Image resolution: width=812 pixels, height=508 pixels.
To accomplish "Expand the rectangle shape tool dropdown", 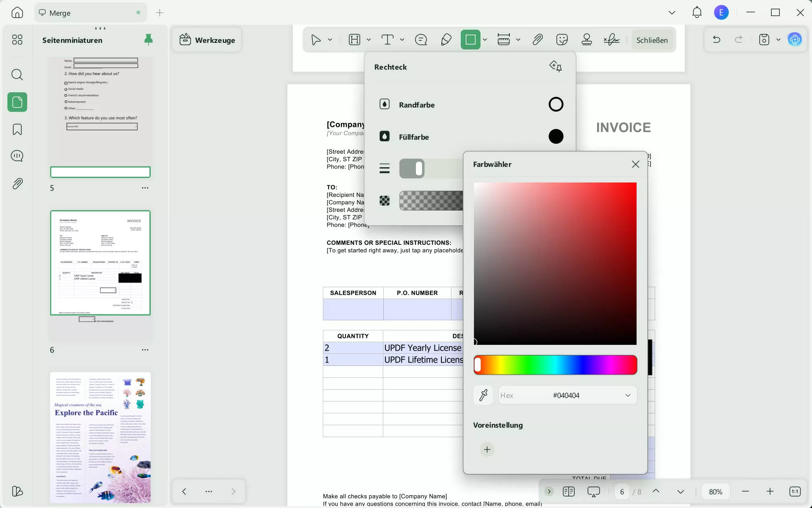I will pyautogui.click(x=485, y=40).
